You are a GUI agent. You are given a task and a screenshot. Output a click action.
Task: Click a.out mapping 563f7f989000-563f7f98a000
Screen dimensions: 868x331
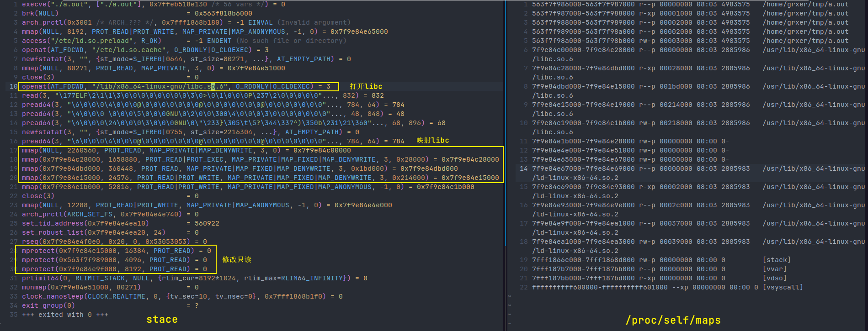690,32
